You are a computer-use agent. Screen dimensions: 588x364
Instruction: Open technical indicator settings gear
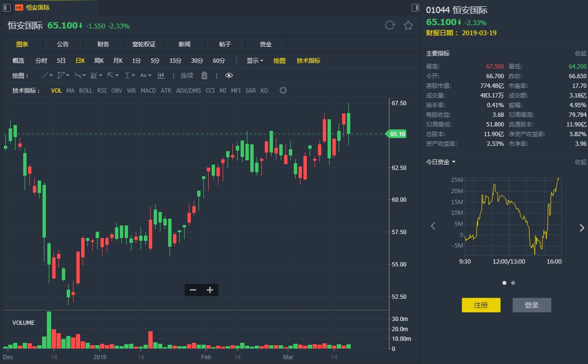coord(283,90)
